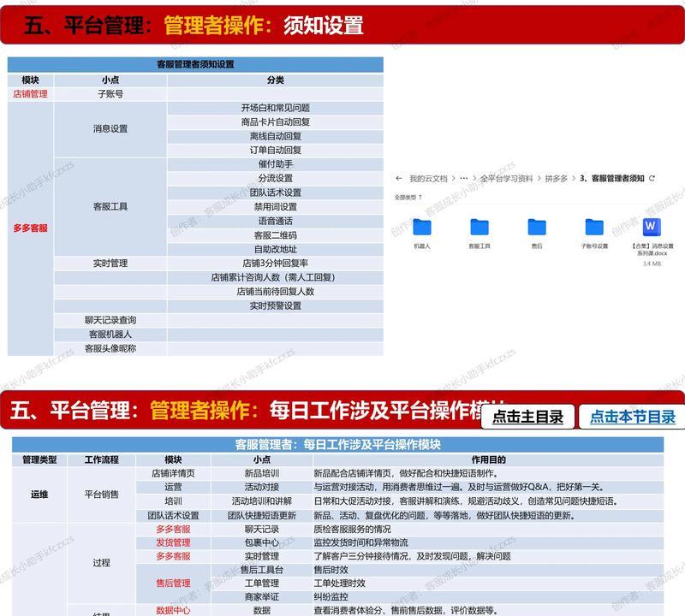
Task: Click the 订单自动回复 cell
Action: (275, 151)
